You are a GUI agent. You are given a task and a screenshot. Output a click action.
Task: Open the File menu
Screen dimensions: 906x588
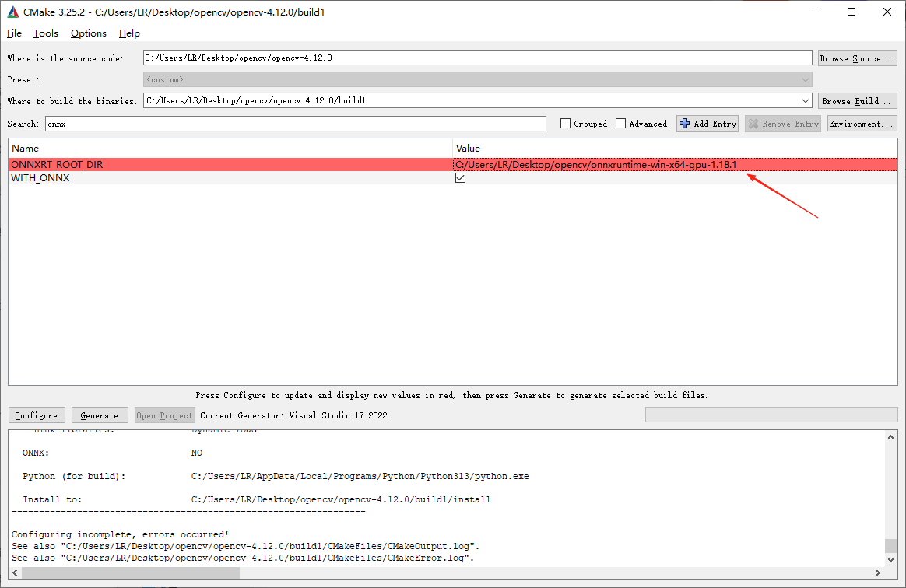point(15,33)
